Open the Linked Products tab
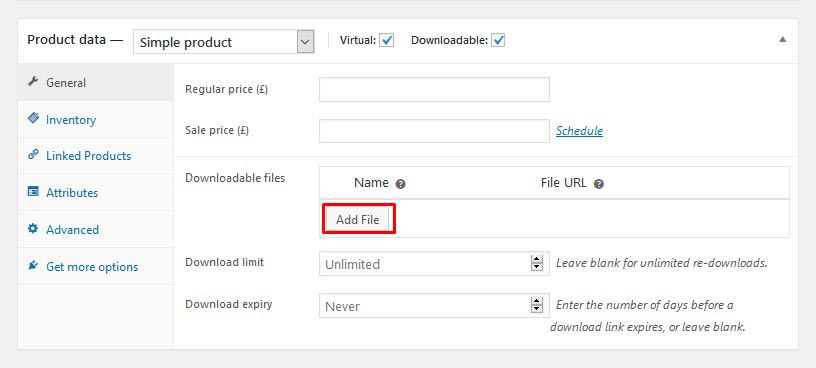The height and width of the screenshot is (368, 816). 95,156
